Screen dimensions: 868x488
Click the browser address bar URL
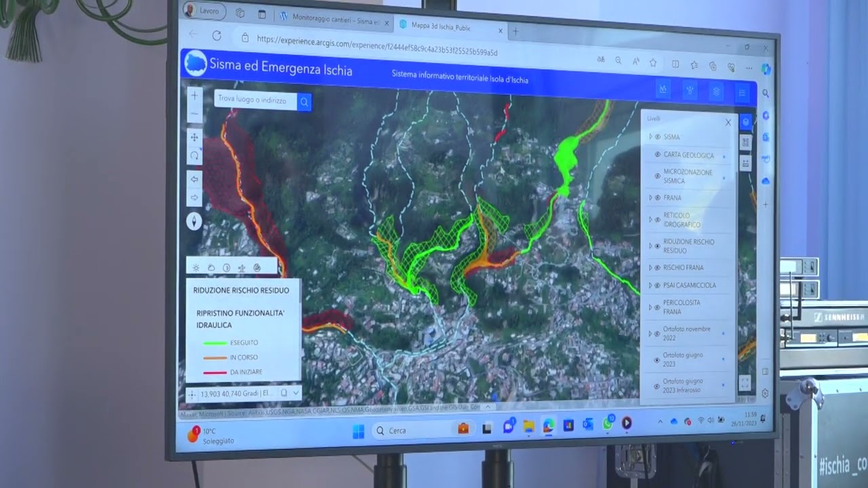coord(376,45)
